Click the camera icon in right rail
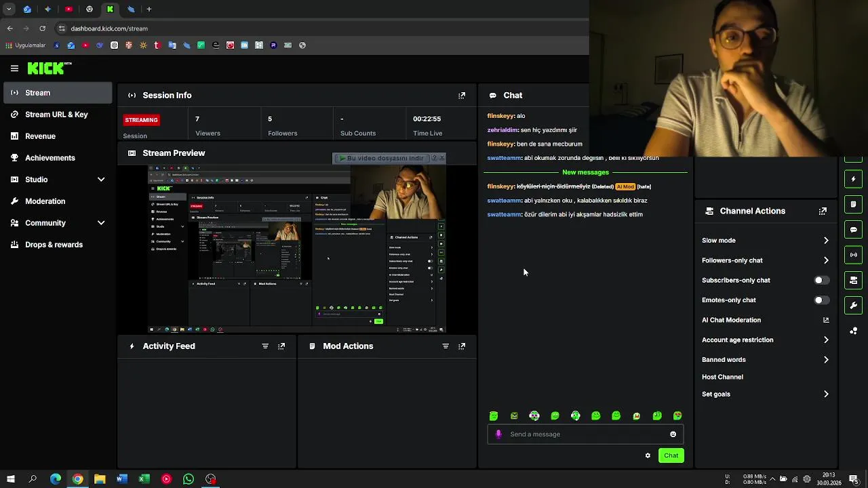Viewport: 868px width, 488px height. click(853, 280)
